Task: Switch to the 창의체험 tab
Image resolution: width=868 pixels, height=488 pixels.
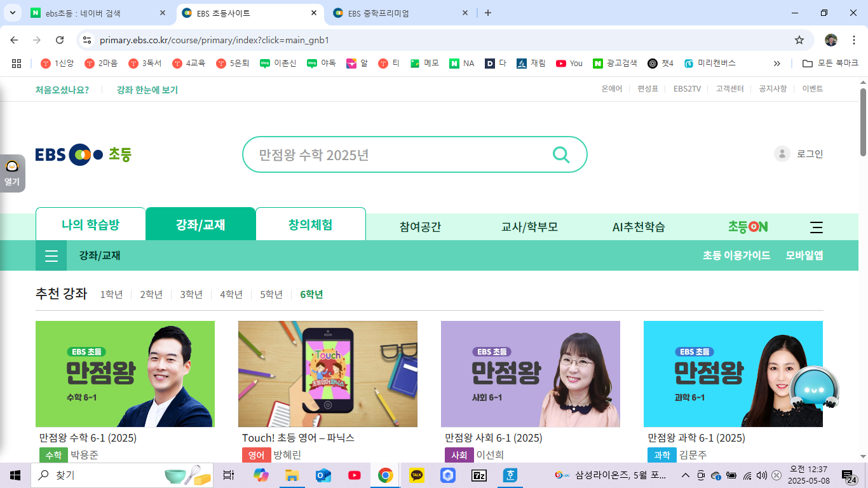Action: point(311,224)
